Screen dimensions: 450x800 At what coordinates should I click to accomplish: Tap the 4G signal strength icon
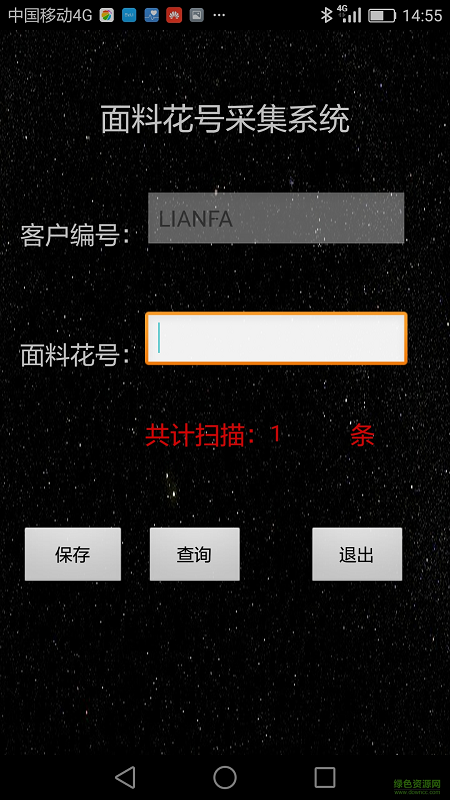pos(351,15)
